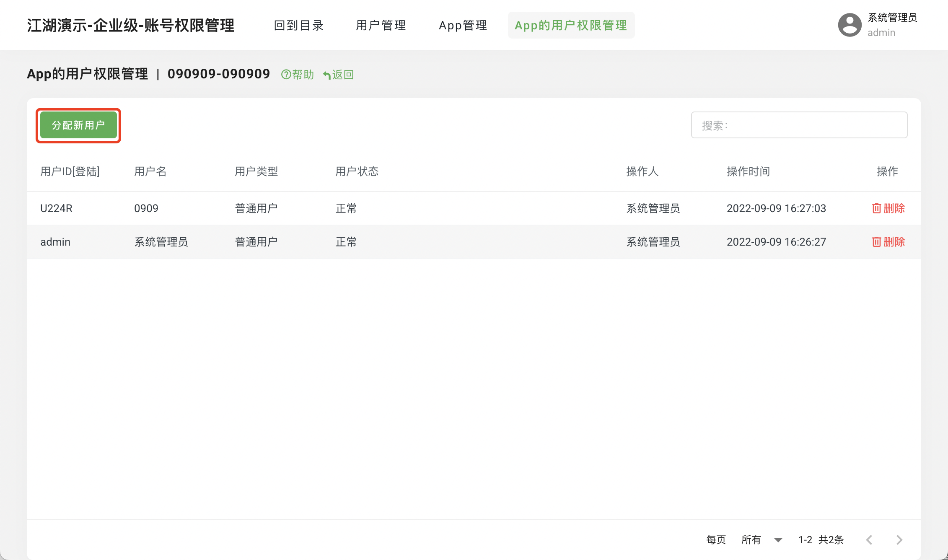Click the 帮助 link text
948x560 pixels.
coord(303,75)
